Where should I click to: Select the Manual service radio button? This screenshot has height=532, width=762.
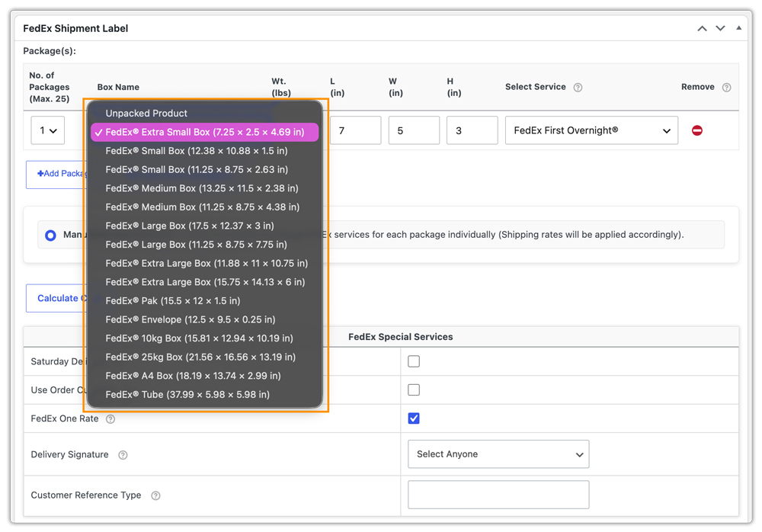pos(50,236)
